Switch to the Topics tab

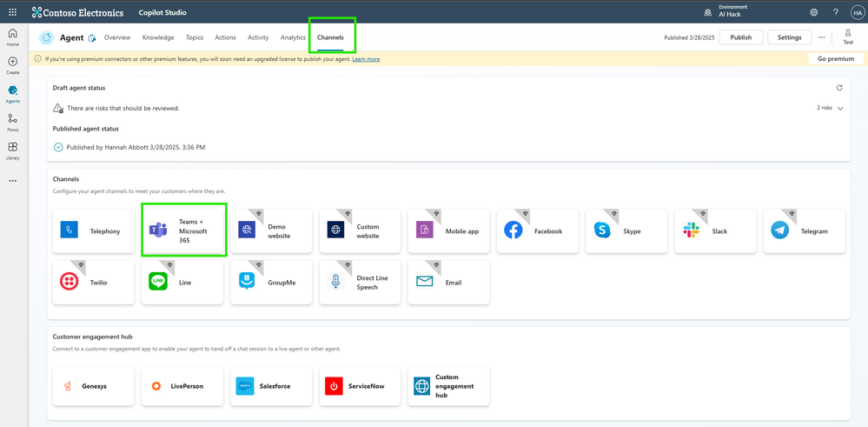tap(195, 37)
